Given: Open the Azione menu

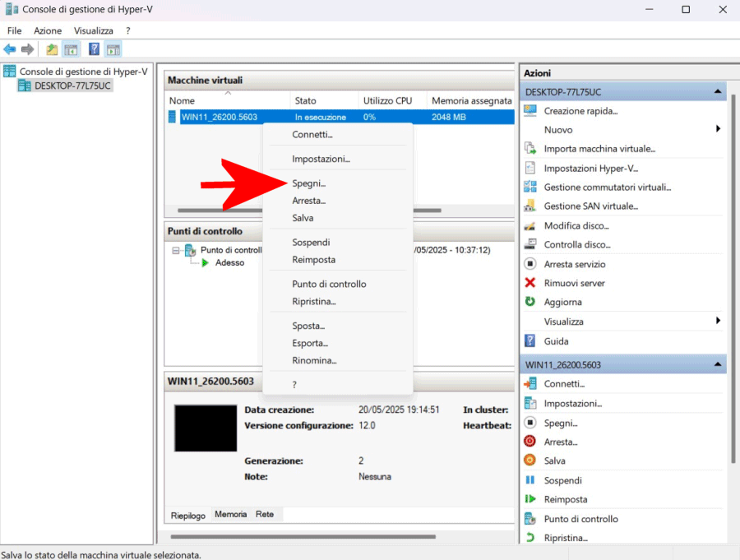Looking at the screenshot, I should pos(48,30).
